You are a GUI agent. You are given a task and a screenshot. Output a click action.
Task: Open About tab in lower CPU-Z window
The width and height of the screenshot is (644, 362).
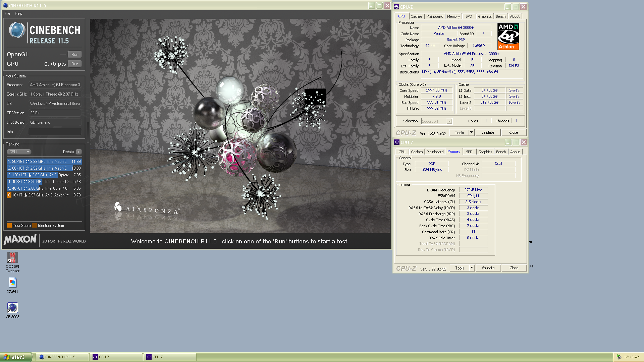coord(515,152)
